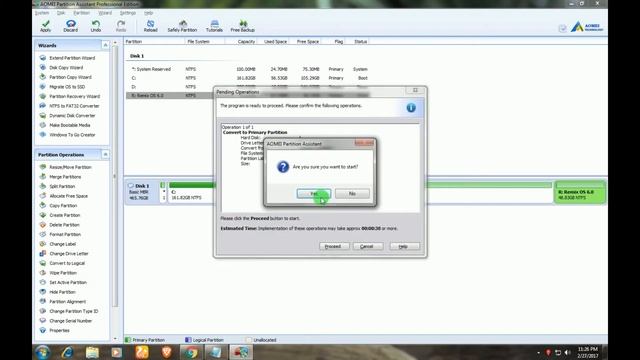
Task: Click R: Remix OS 6.0 disk map block
Action: coord(580,192)
